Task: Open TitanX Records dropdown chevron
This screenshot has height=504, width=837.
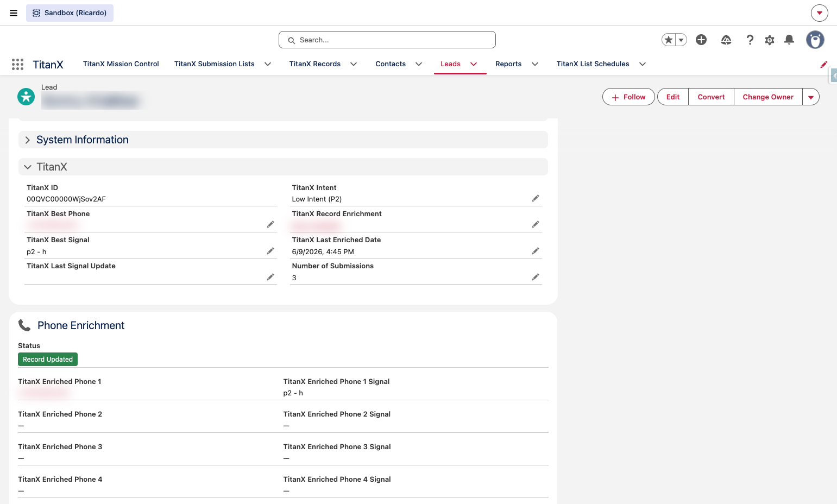Action: click(x=354, y=64)
